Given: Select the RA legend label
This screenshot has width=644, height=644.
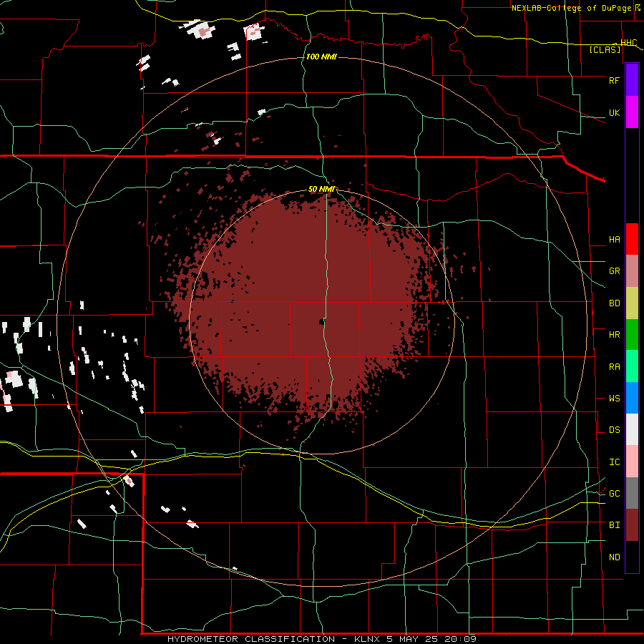Looking at the screenshot, I should coord(614,367).
